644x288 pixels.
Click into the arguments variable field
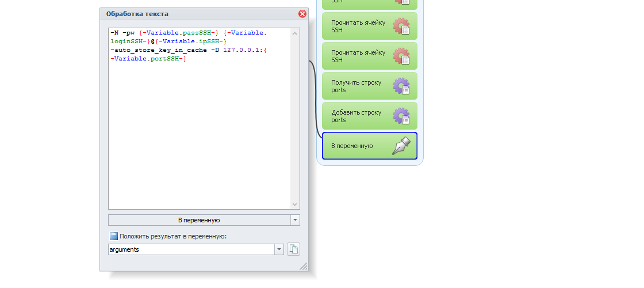(x=191, y=249)
